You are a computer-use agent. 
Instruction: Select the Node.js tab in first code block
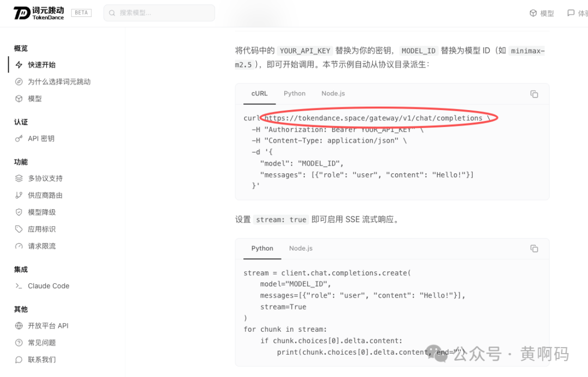click(x=333, y=94)
